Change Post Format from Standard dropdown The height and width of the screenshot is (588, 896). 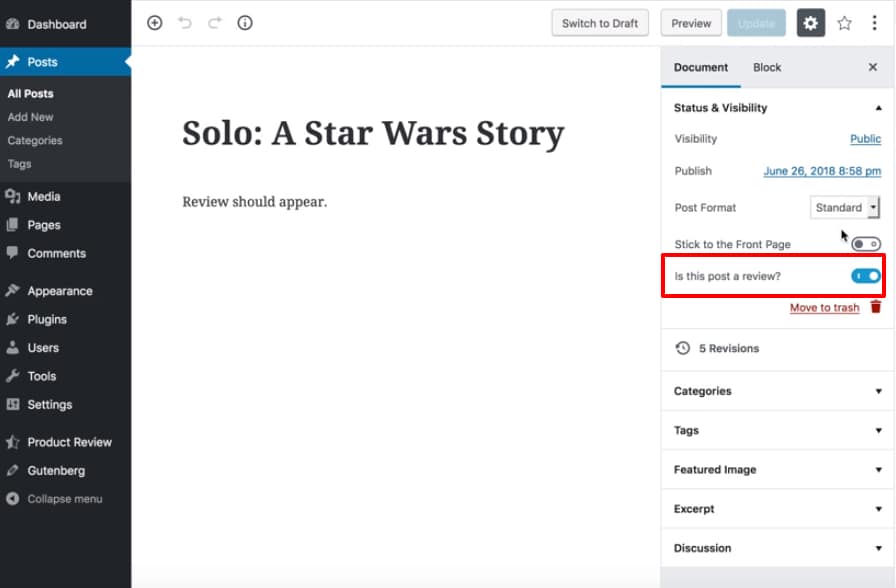pyautogui.click(x=845, y=207)
